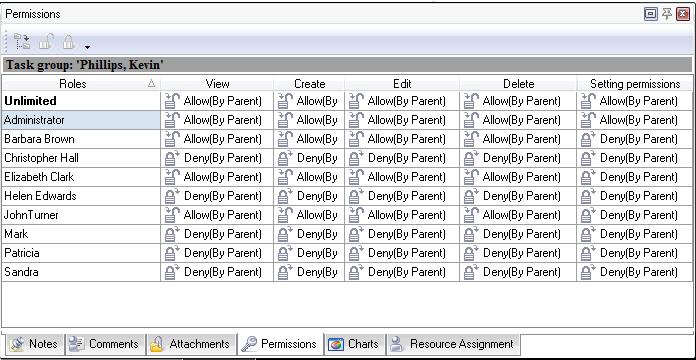
Task: Select the Unlimited role row
Action: pyautogui.click(x=81, y=101)
